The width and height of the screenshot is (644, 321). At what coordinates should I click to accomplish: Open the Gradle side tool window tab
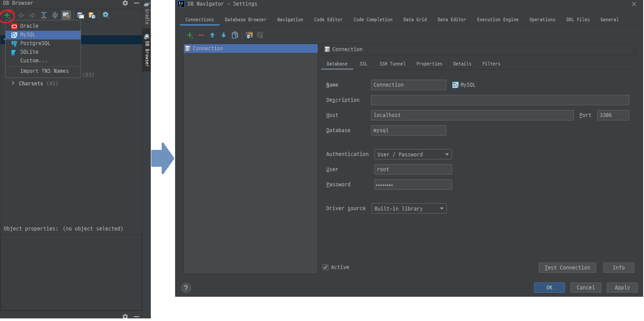point(146,14)
